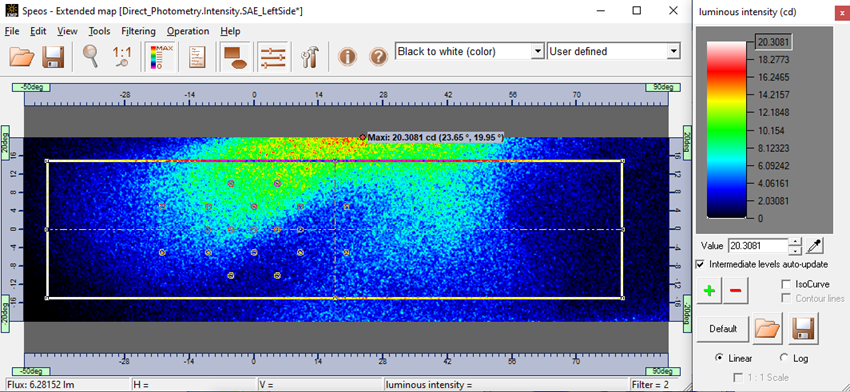The height and width of the screenshot is (392, 850).
Task: Add a level with the green plus button
Action: click(709, 291)
